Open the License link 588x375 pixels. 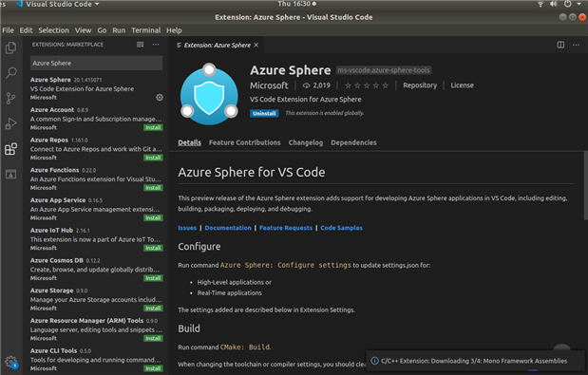point(462,85)
